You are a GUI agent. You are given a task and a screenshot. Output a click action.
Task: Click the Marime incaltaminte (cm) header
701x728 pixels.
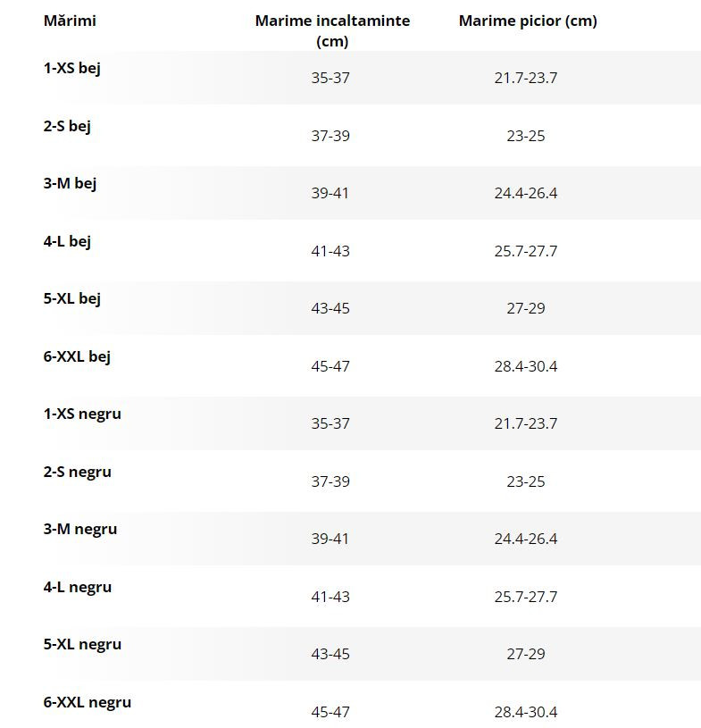point(332,30)
